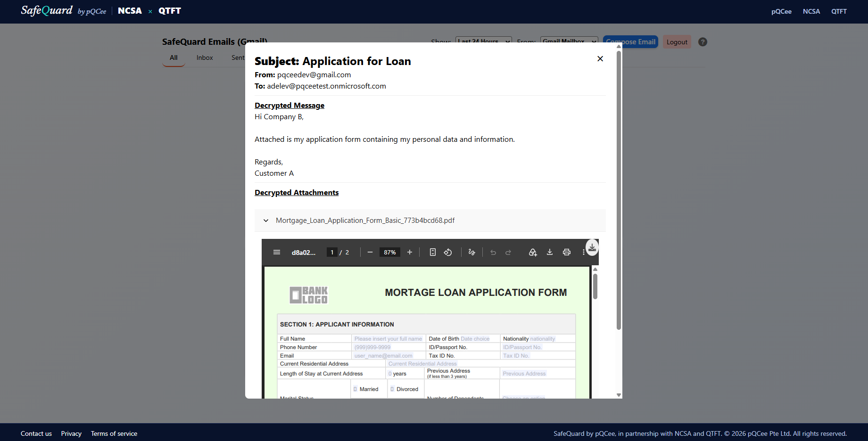Click the Date of Birth date choice field
Image resolution: width=868 pixels, height=441 pixels.
pos(475,339)
